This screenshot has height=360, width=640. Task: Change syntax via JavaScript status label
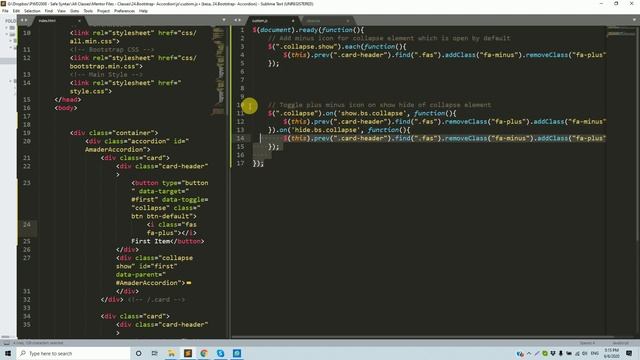point(620,343)
